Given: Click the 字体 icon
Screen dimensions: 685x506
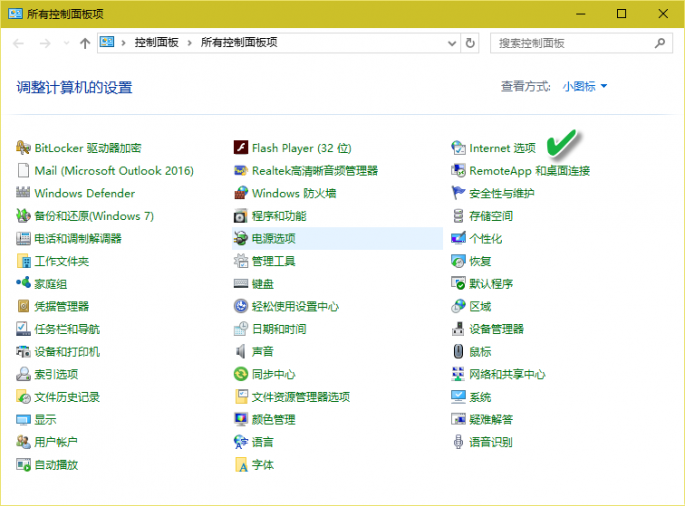Looking at the screenshot, I should [241, 465].
